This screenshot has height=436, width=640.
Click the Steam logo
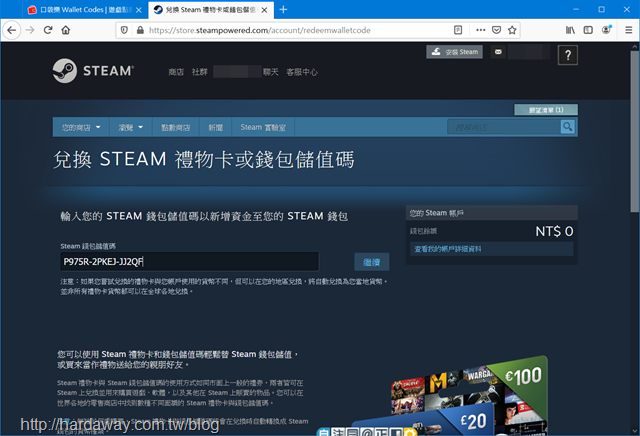(x=93, y=71)
